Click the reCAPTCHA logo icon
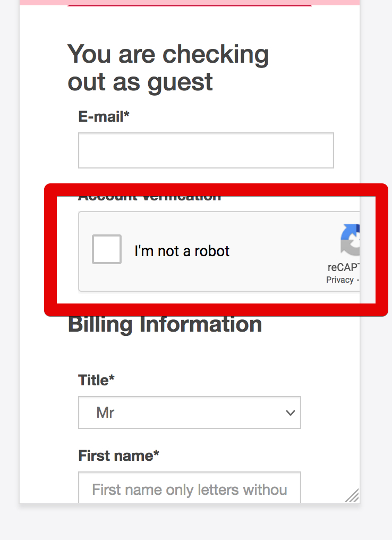Screen dimensions: 392x540 (x=351, y=240)
